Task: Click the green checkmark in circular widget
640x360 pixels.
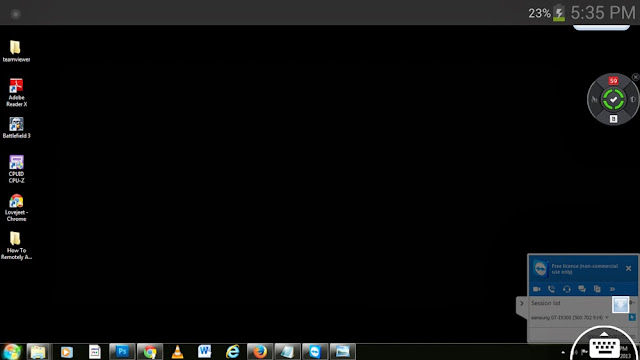Action: pyautogui.click(x=613, y=100)
